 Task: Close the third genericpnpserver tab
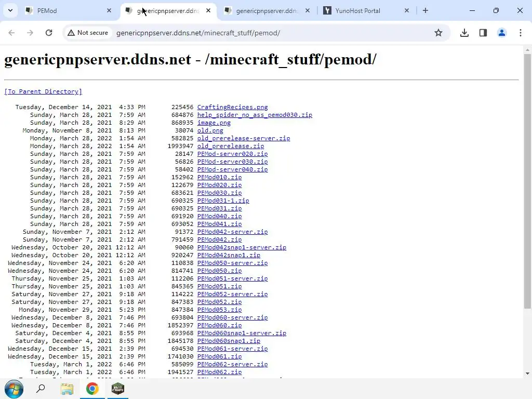point(308,10)
